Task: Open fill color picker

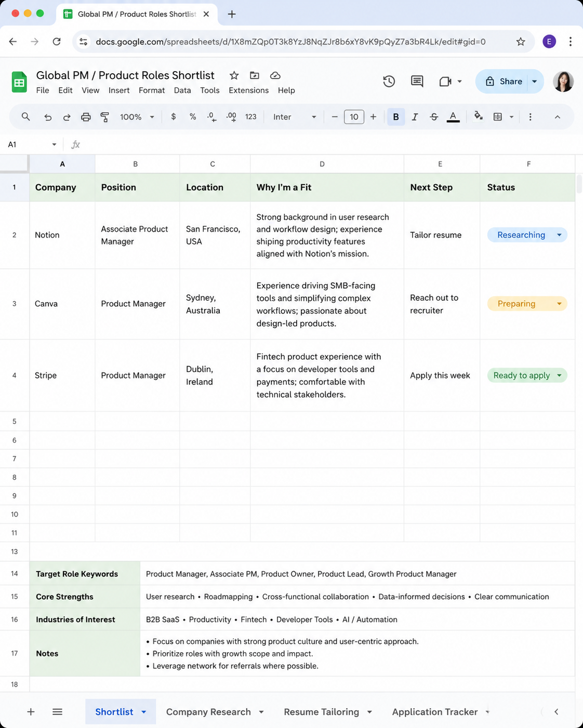Action: (478, 116)
